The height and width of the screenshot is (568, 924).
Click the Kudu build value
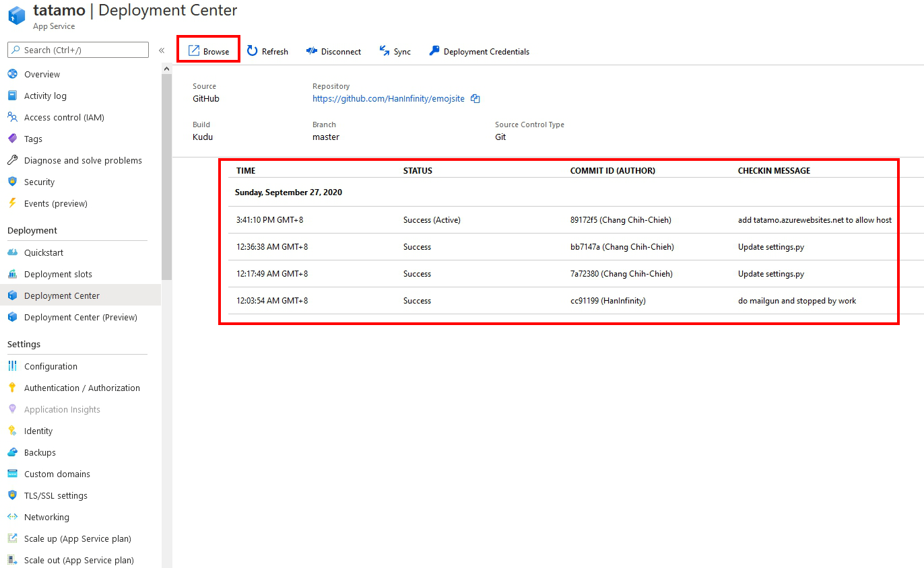[x=203, y=137]
